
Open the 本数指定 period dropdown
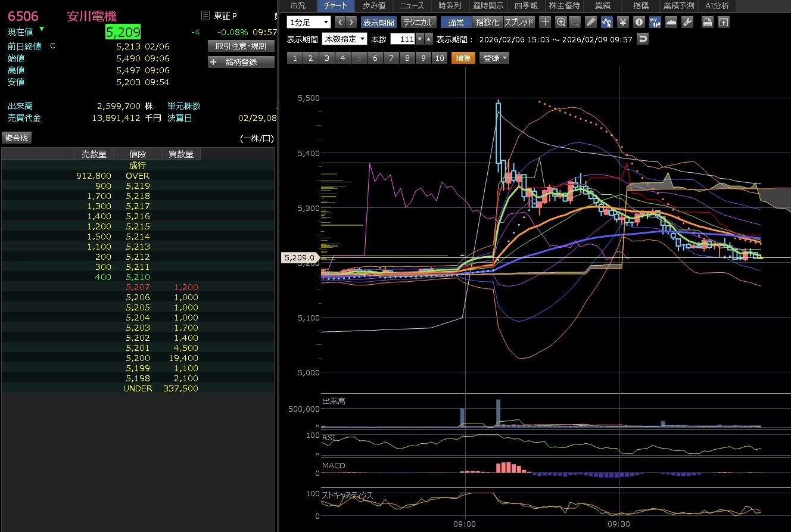[344, 39]
